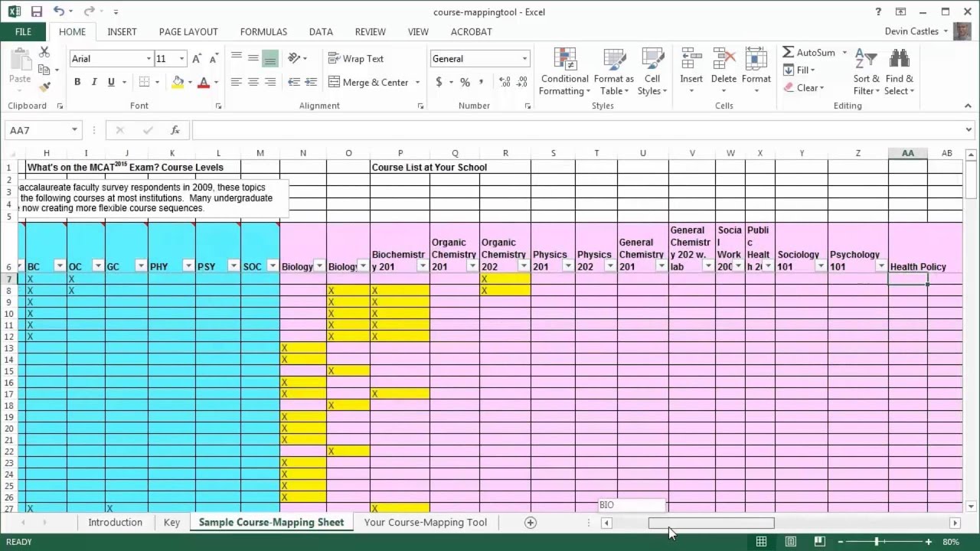Activate the Format Painter brush
Screen dimensions: 980x551
click(44, 87)
